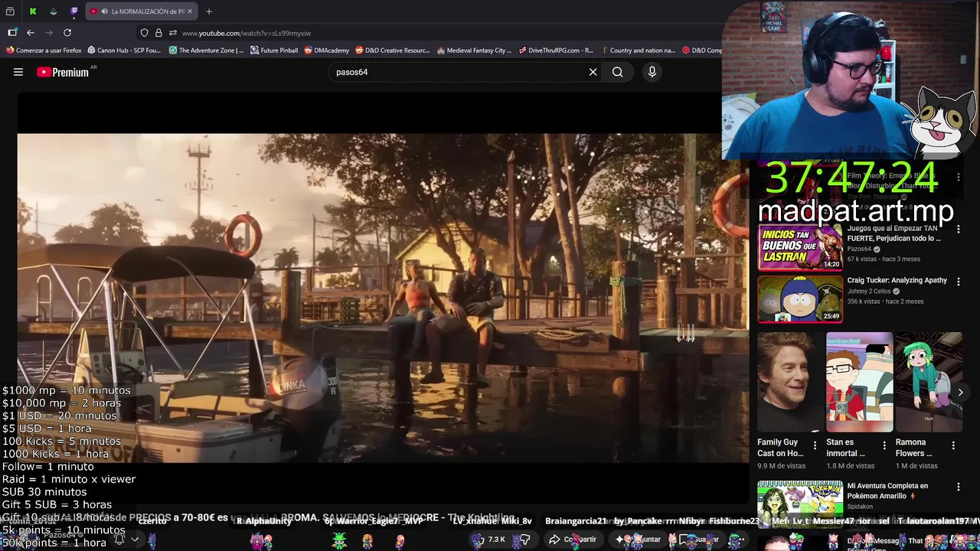Viewport: 980px width, 551px height.
Task: Go back to previous page
Action: tap(31, 33)
